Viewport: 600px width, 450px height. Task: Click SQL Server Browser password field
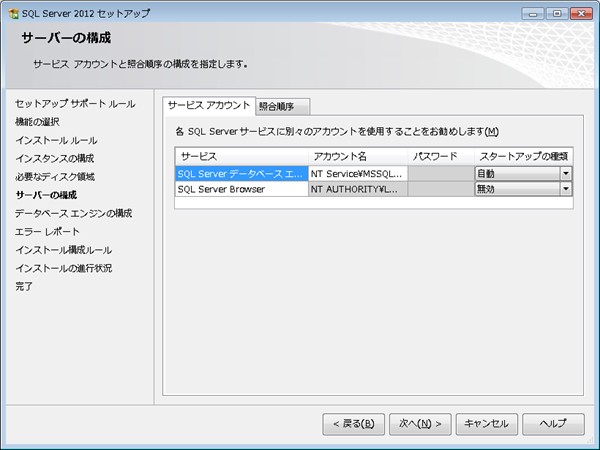click(x=441, y=189)
